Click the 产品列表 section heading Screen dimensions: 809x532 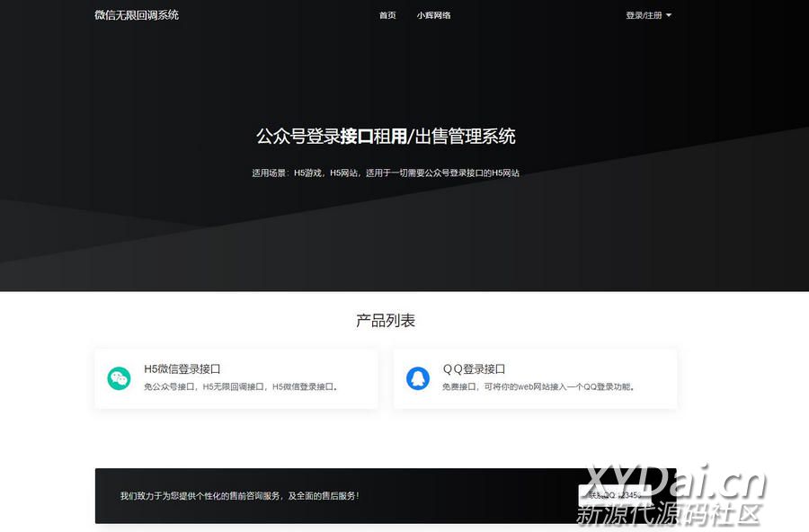(x=386, y=321)
